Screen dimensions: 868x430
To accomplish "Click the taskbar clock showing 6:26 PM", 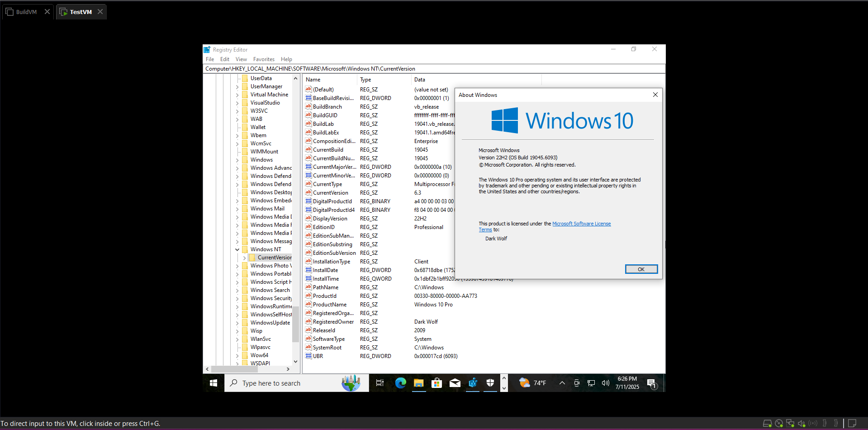I will pyautogui.click(x=627, y=383).
